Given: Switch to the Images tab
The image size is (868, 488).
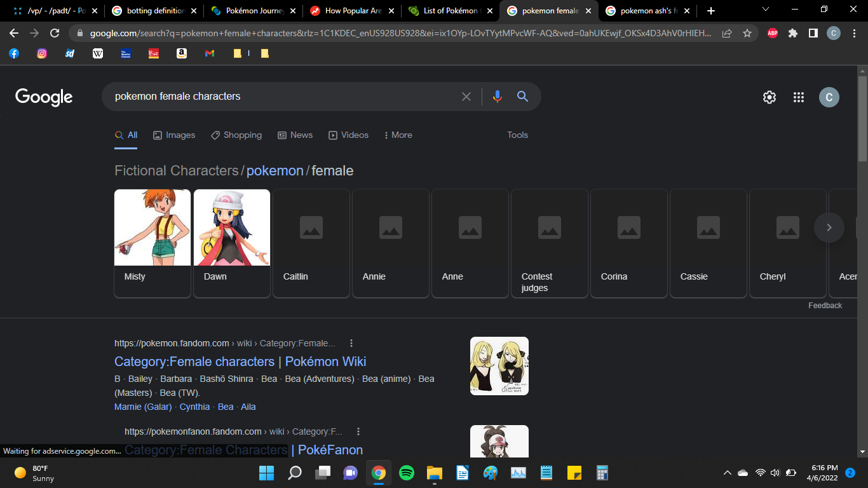Looking at the screenshot, I should 174,135.
